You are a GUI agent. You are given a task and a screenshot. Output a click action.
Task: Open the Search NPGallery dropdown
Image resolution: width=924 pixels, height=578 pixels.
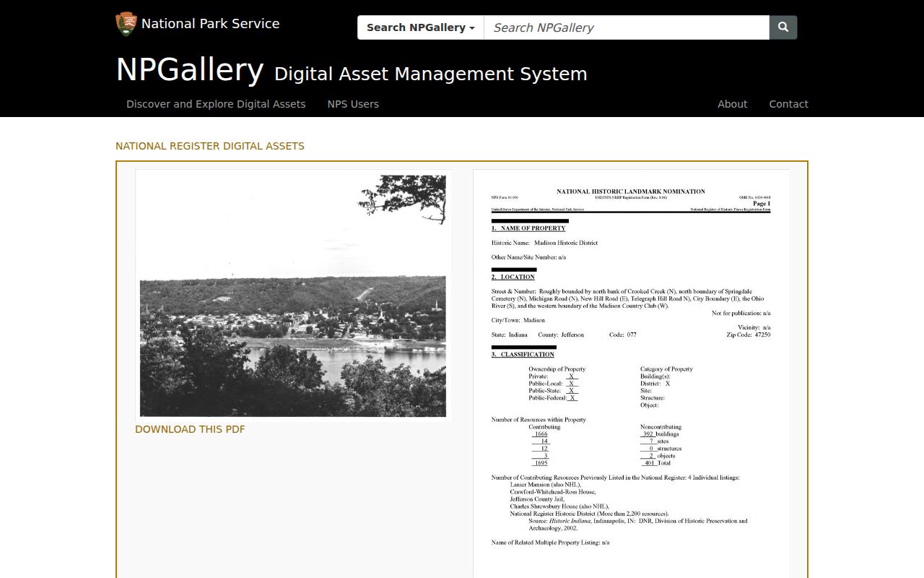tap(421, 27)
